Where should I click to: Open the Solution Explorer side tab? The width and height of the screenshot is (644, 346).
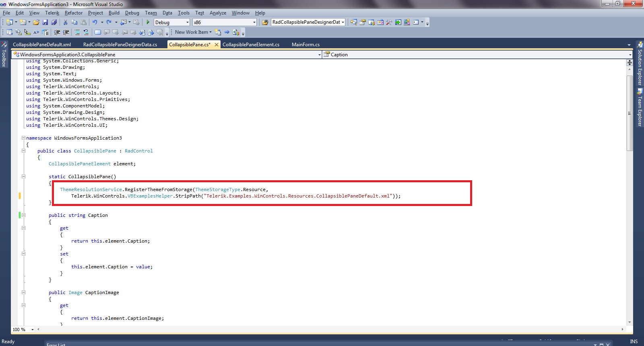(x=640, y=64)
